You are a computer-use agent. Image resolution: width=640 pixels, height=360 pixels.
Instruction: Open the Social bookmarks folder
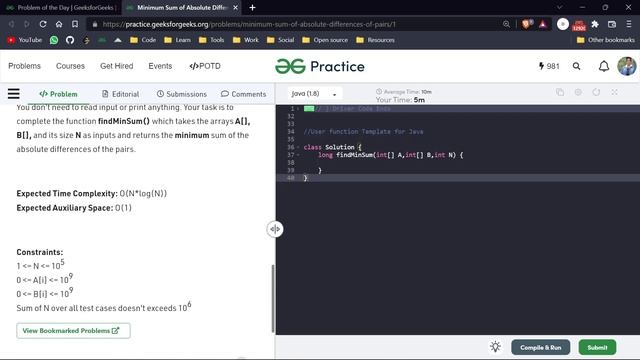coord(280,40)
